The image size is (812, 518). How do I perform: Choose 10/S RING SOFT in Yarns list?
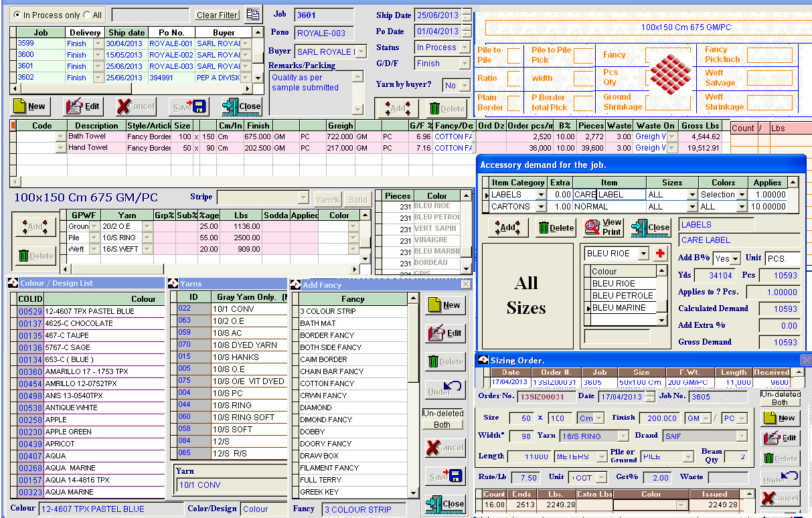point(243,417)
